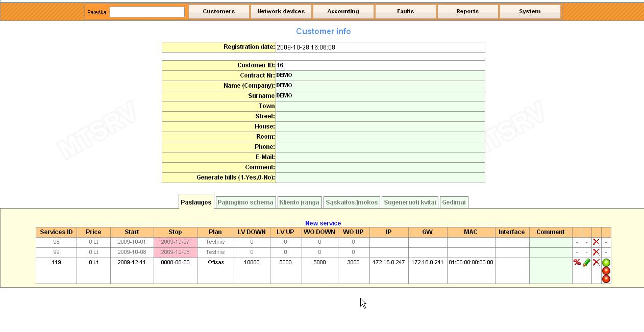Viewport: 644px width, 332px height.
Task: Delete service 98 using its red X icon
Action: tap(596, 242)
